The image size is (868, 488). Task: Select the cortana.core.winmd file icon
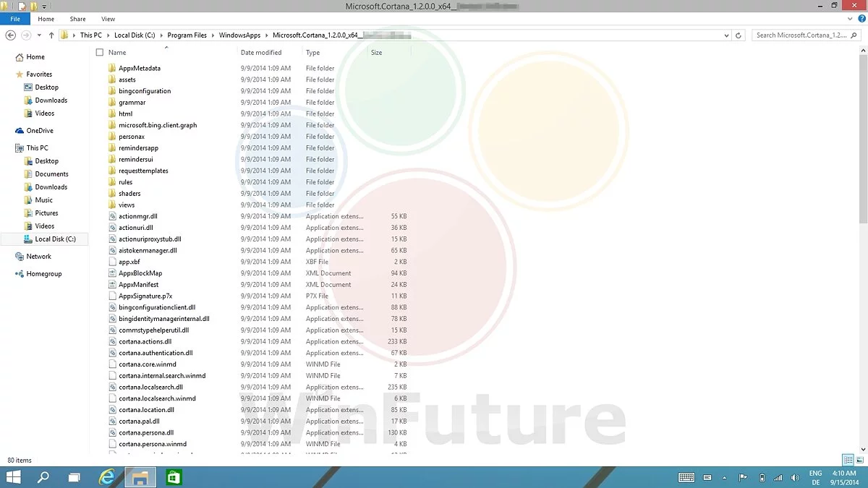click(112, 364)
